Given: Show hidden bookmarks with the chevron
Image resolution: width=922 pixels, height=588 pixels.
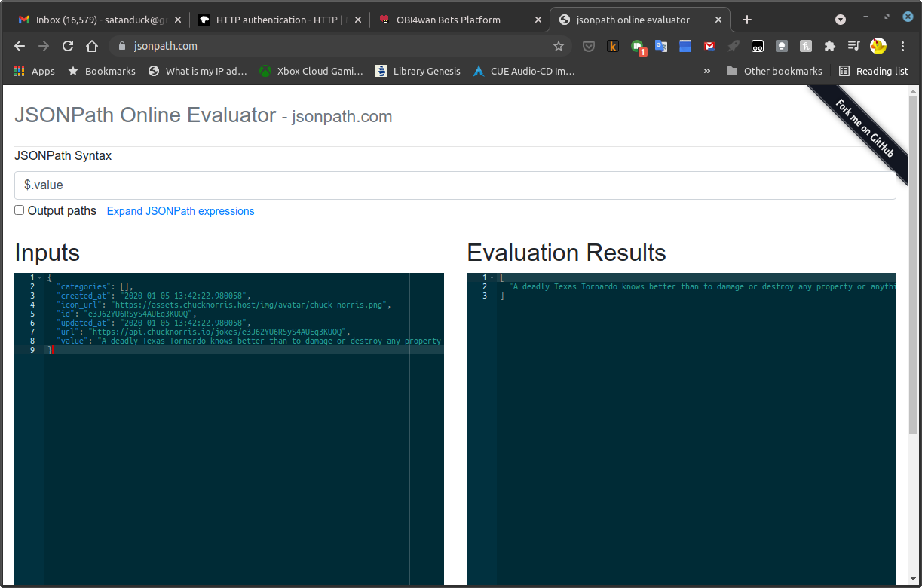Looking at the screenshot, I should pyautogui.click(x=706, y=71).
